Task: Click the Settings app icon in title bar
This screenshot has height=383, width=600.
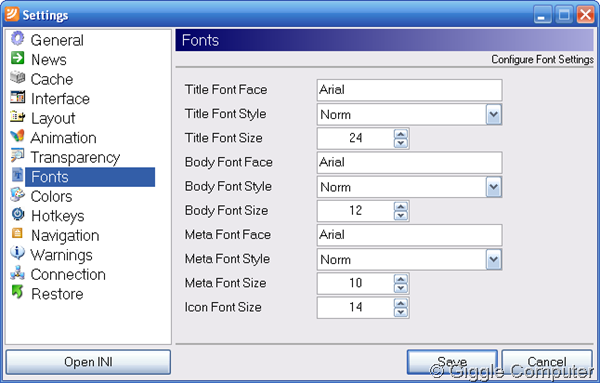Action: [x=12, y=14]
